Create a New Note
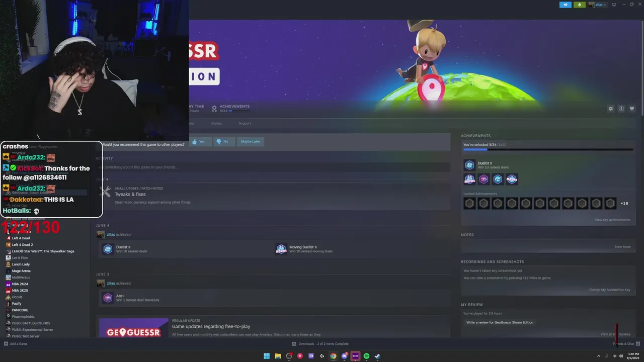 tap(622, 247)
